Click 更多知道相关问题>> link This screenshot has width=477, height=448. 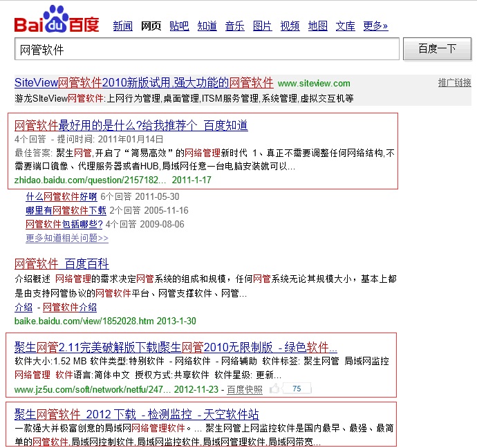pos(67,238)
